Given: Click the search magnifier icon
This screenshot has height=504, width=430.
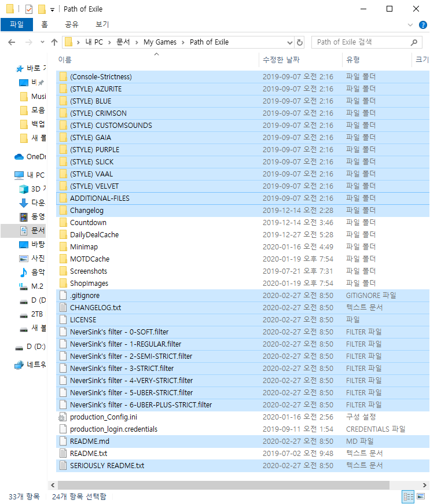Looking at the screenshot, I should pos(414,42).
